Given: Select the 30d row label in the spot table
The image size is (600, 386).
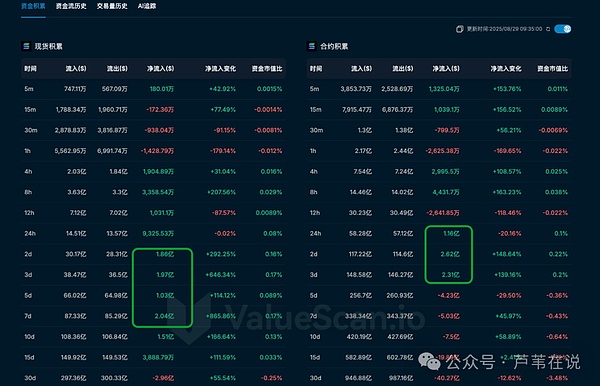Looking at the screenshot, I should click(30, 378).
